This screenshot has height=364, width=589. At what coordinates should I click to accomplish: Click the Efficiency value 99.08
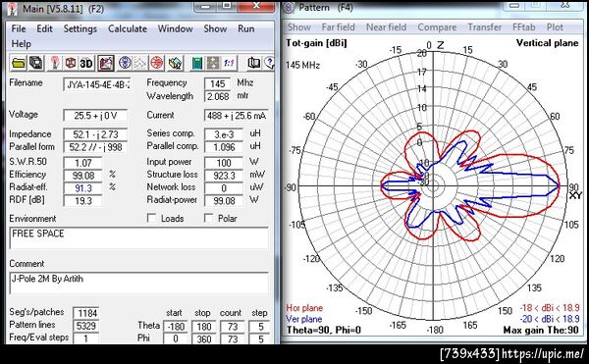click(x=83, y=176)
